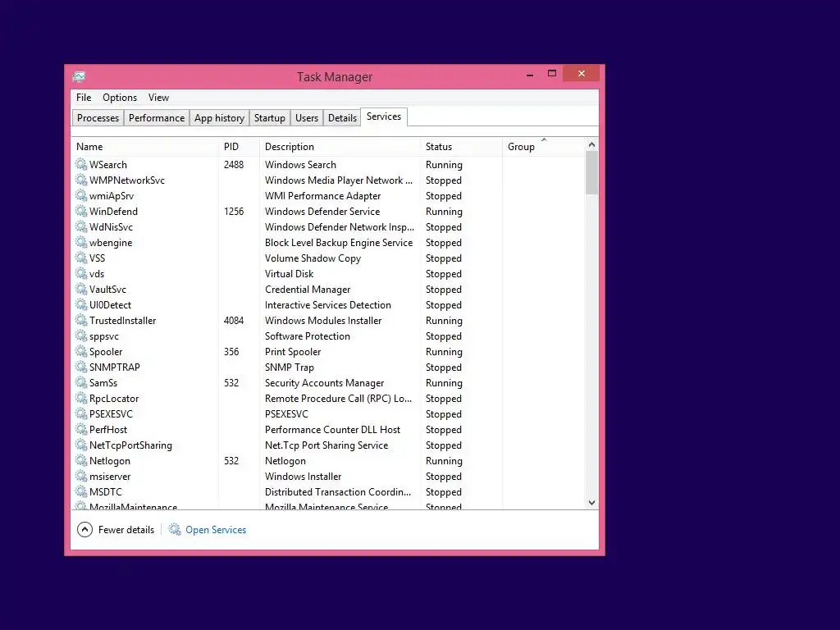Click the gear icon beside WMPNetworkSvc

click(81, 180)
